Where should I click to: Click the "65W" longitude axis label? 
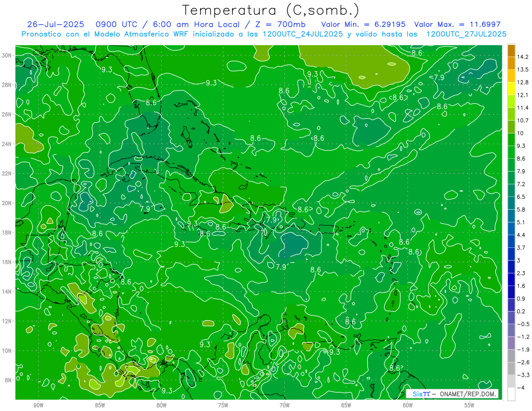[x=346, y=406]
